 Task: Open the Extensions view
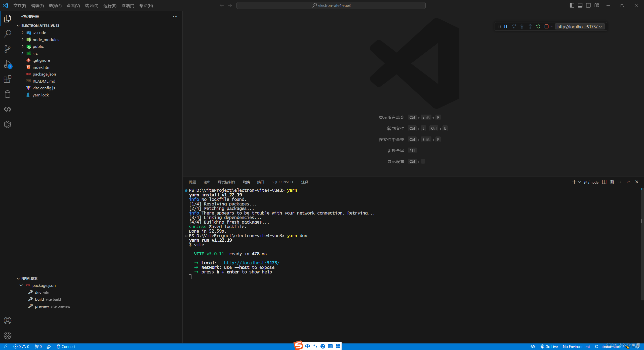8,79
